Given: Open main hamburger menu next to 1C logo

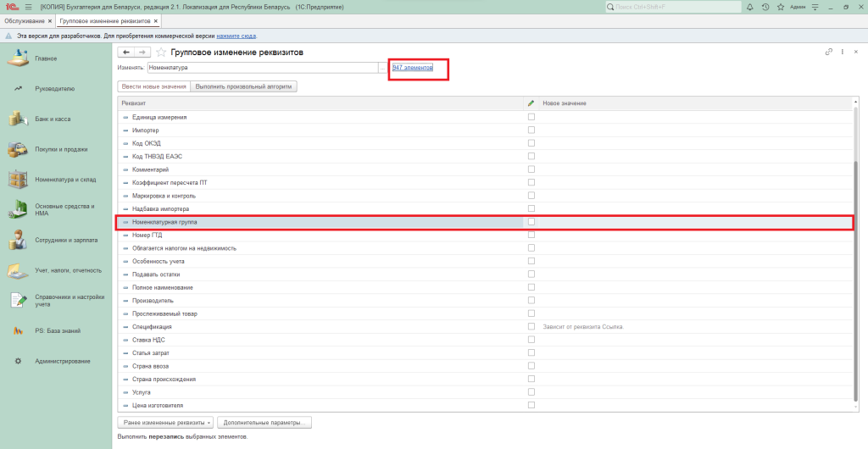Looking at the screenshot, I should tap(28, 7).
